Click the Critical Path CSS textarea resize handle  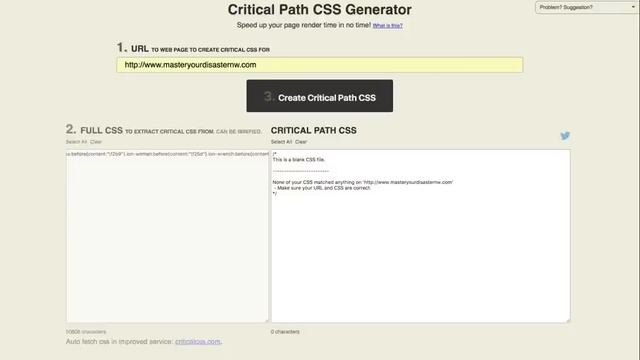pos(567,320)
